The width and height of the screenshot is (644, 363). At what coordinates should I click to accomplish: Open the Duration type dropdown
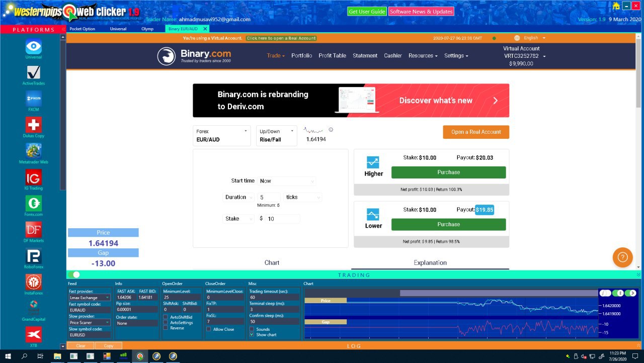click(239, 197)
